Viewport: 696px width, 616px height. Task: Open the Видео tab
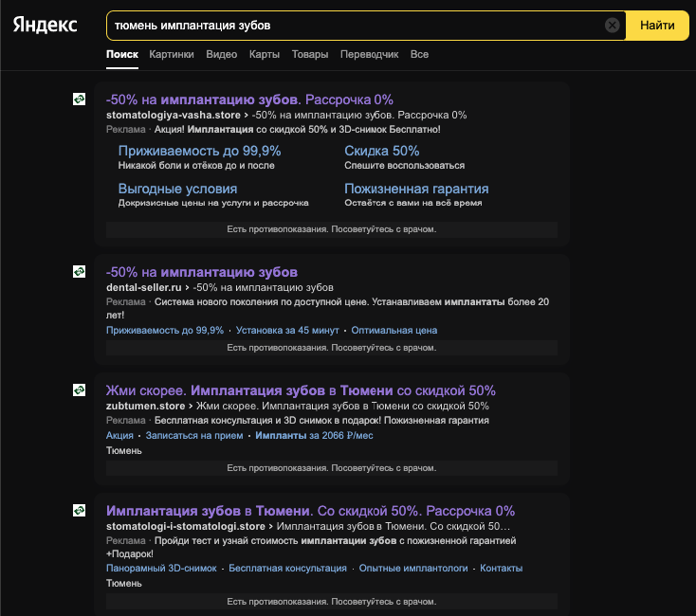pos(222,55)
